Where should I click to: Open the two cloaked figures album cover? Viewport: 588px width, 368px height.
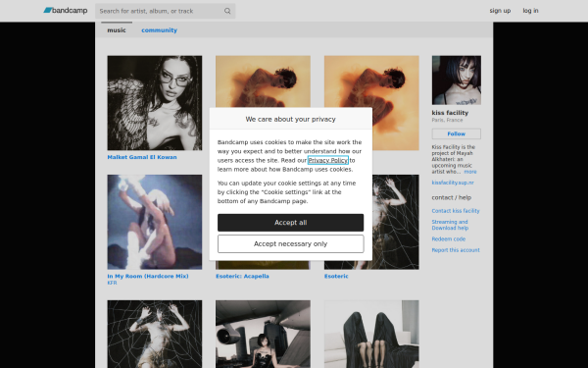coord(371,334)
